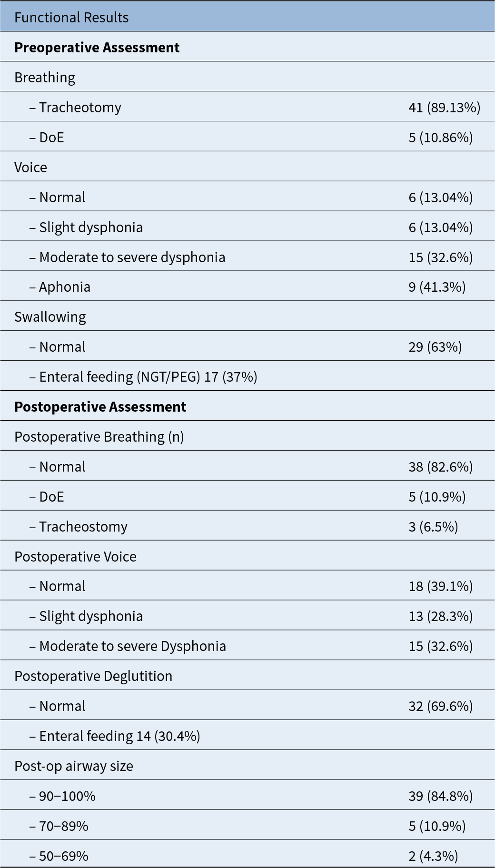
Task: Click the 90–100% airway value 39 (84.8%)
Action: (441, 796)
